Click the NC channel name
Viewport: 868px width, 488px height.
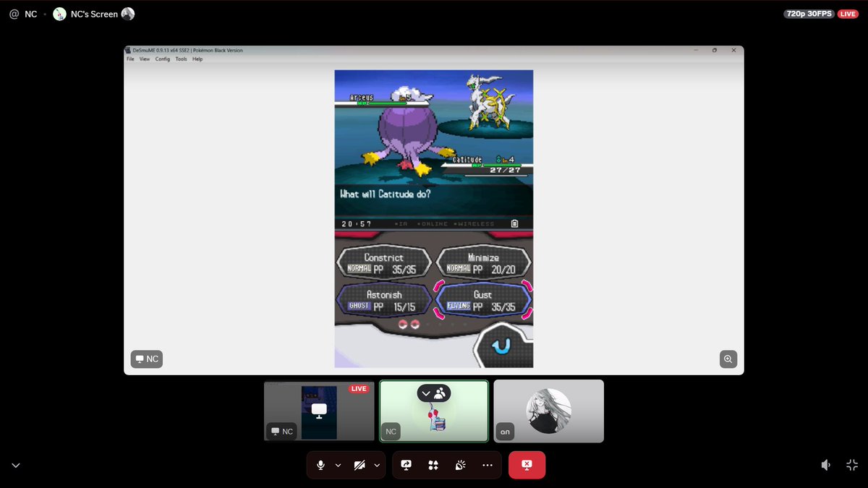click(30, 14)
